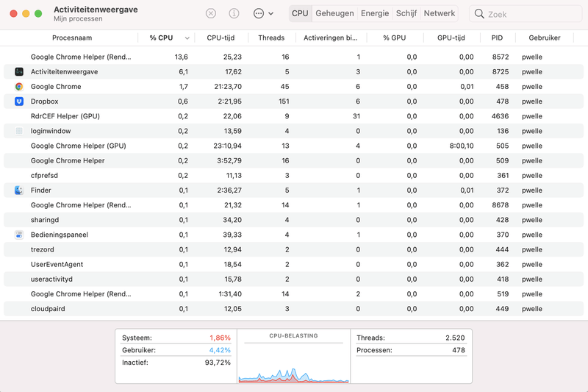Click the Threads value 151
The image size is (588, 392).
coord(284,101)
